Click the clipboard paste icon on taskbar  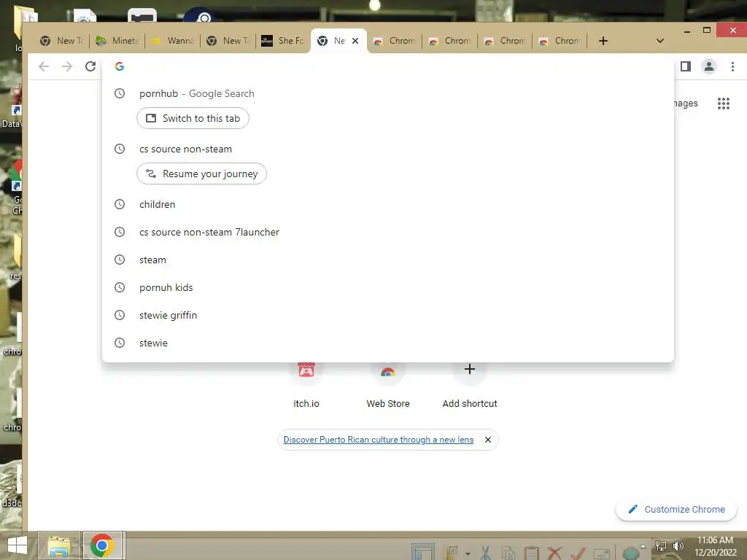click(531, 553)
